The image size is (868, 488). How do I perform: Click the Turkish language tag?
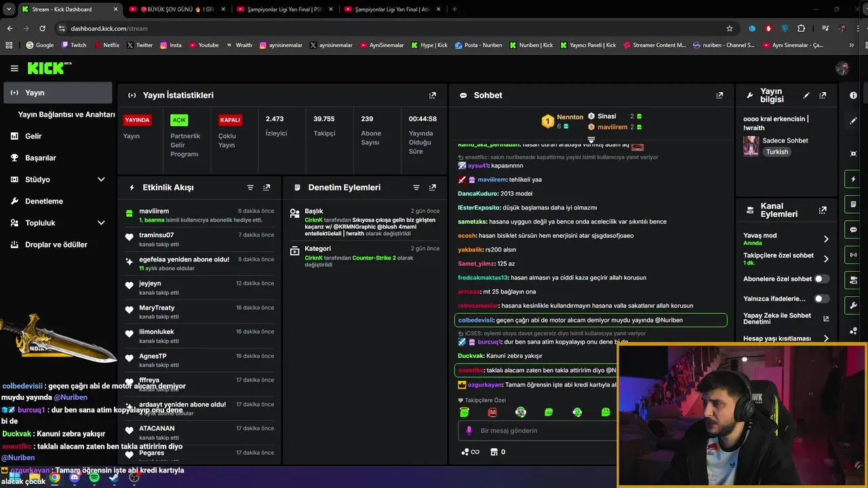(x=777, y=152)
